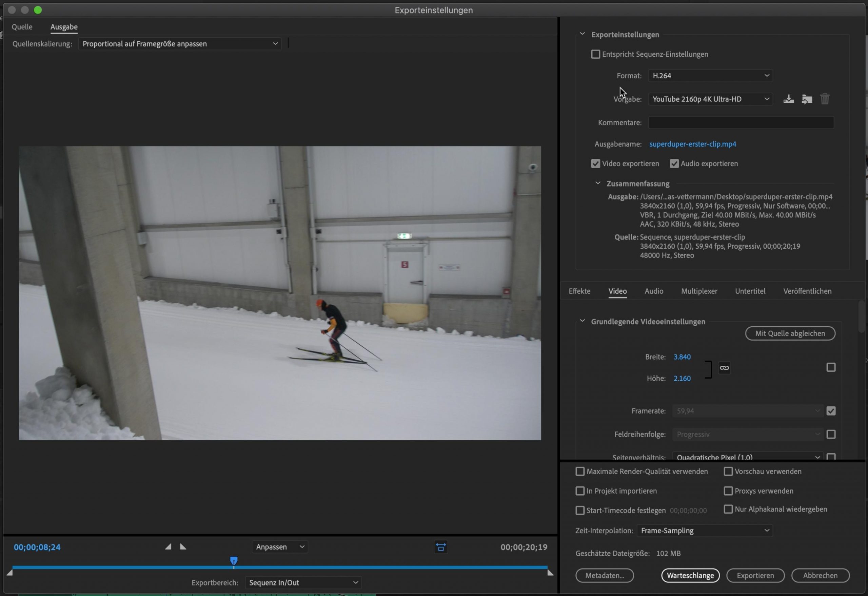Open output name superduper-erster-clip.mp4 link
Image resolution: width=868 pixels, height=596 pixels.
(x=692, y=144)
